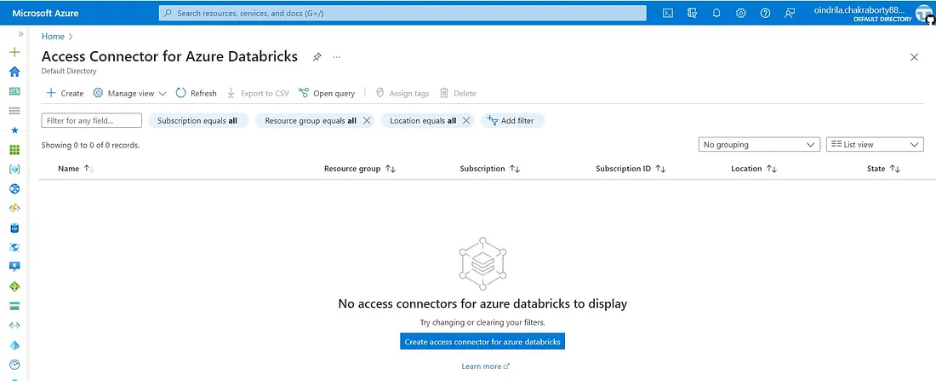The width and height of the screenshot is (936, 381).
Task: Open the ellipsis more options beside title
Action: pyautogui.click(x=337, y=57)
